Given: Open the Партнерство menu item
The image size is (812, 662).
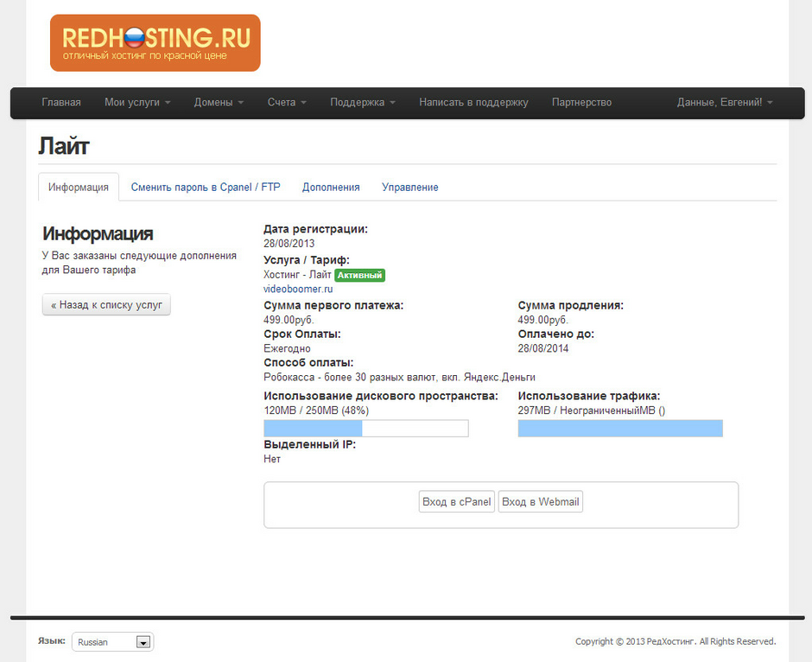Looking at the screenshot, I should pyautogui.click(x=581, y=103).
